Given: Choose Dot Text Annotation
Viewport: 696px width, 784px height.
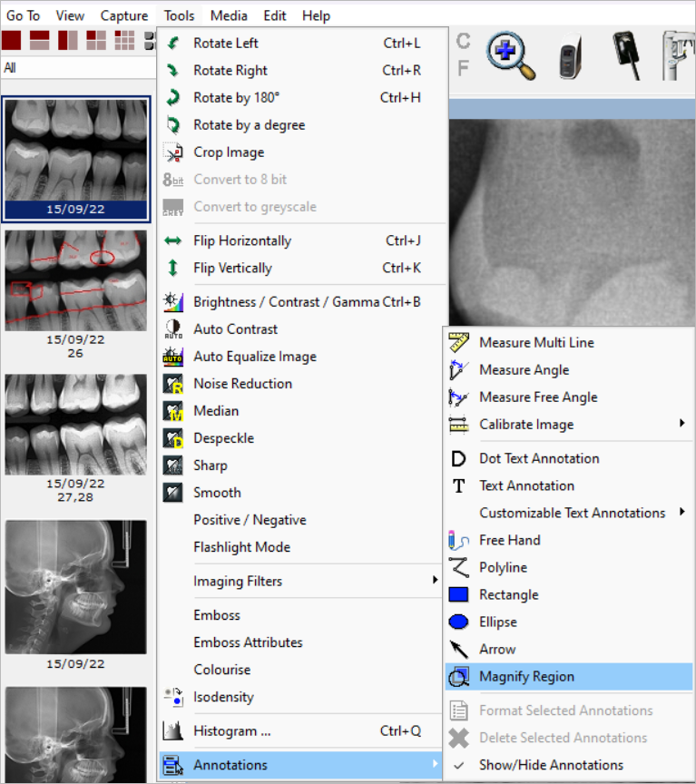Looking at the screenshot, I should [539, 458].
